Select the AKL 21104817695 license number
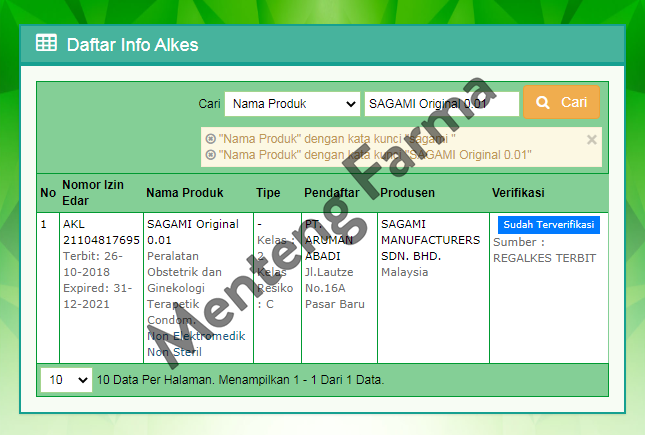The image size is (645, 435). (x=101, y=232)
